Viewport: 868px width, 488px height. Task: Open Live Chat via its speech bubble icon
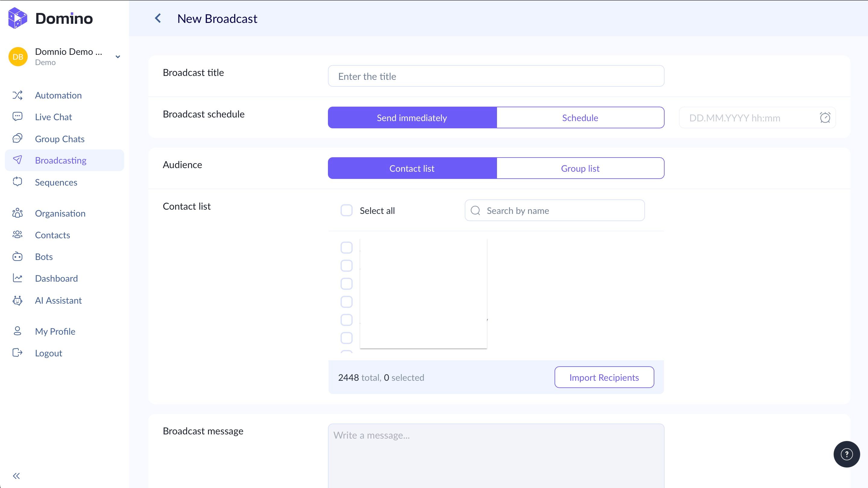click(x=17, y=117)
